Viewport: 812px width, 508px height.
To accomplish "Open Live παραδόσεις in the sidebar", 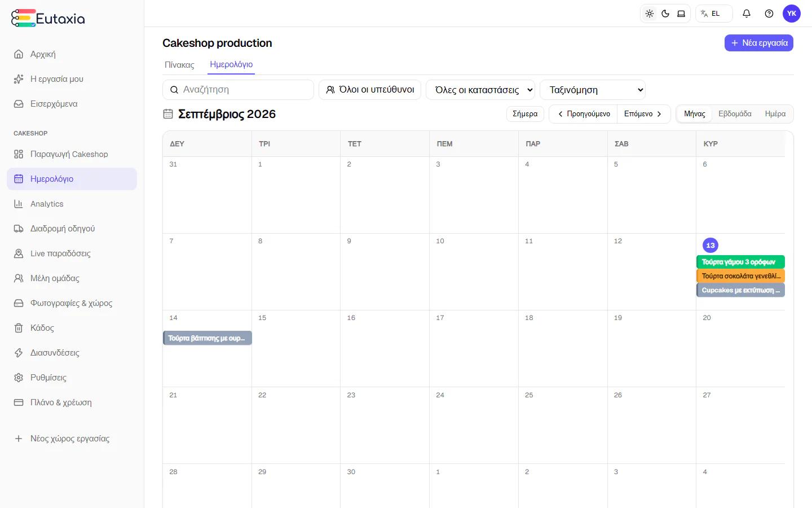I will (x=72, y=253).
